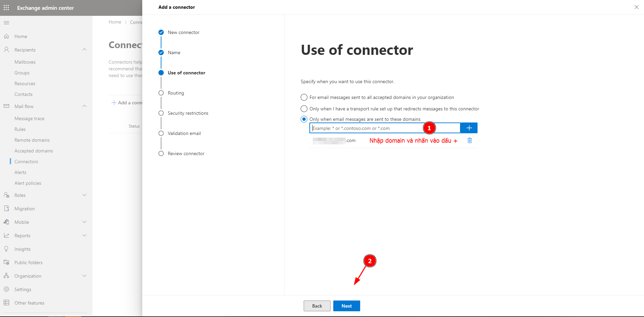Open Connectors in the Mail flow menu
The width and height of the screenshot is (644, 317).
click(26, 162)
